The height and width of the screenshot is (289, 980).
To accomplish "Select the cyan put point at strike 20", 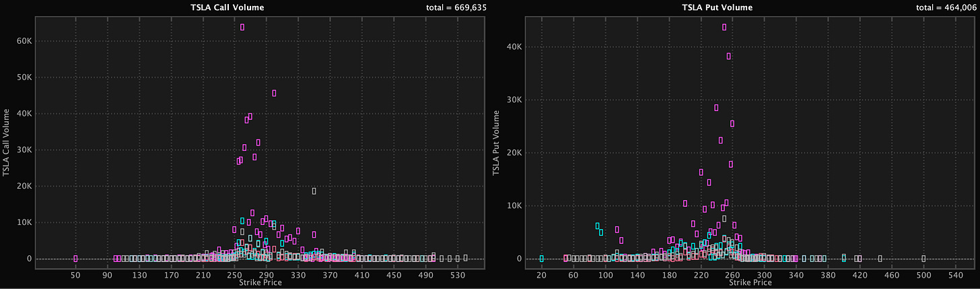I will coord(542,258).
